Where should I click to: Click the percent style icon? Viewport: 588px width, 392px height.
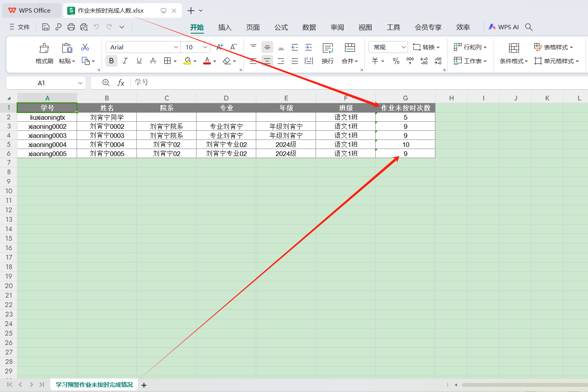396,61
